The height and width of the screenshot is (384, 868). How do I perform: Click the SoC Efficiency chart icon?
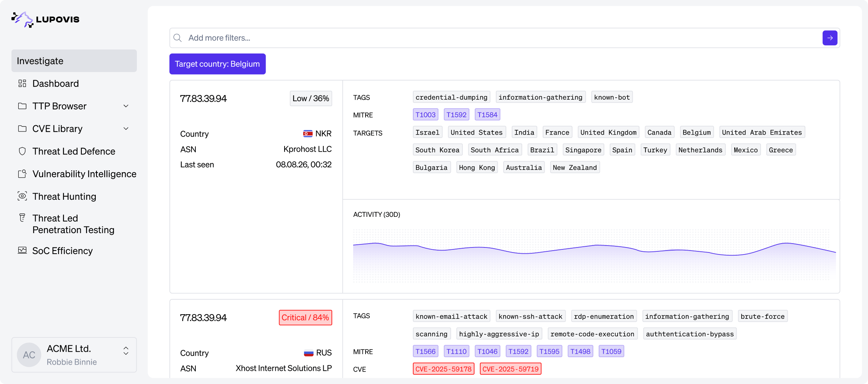[22, 251]
